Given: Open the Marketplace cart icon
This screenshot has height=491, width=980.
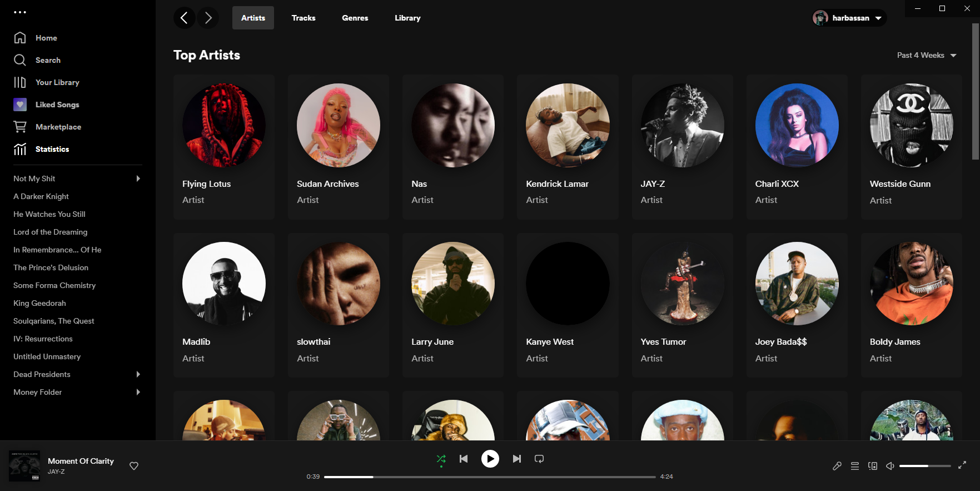Looking at the screenshot, I should (20, 127).
